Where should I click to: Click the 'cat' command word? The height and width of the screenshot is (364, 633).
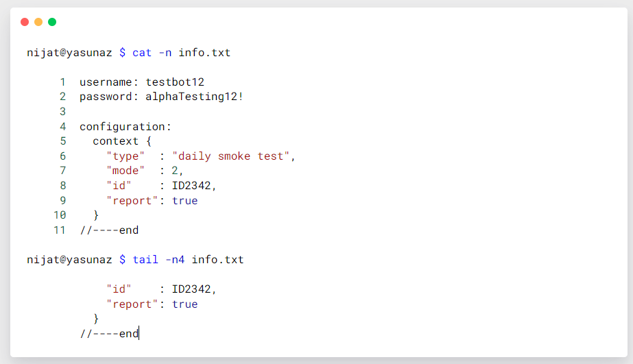click(x=142, y=53)
